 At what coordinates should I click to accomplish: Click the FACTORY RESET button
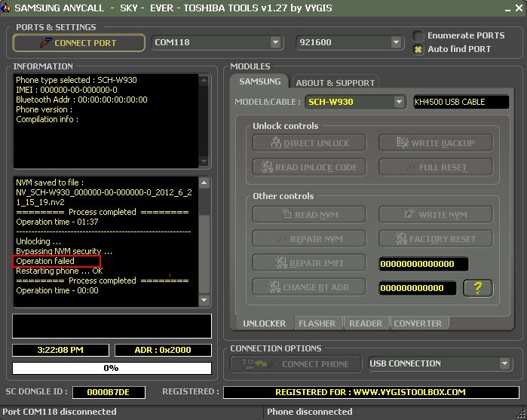436,239
